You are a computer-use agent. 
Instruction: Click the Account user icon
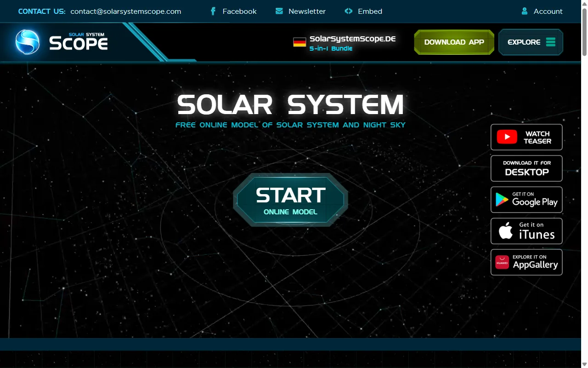pyautogui.click(x=525, y=11)
